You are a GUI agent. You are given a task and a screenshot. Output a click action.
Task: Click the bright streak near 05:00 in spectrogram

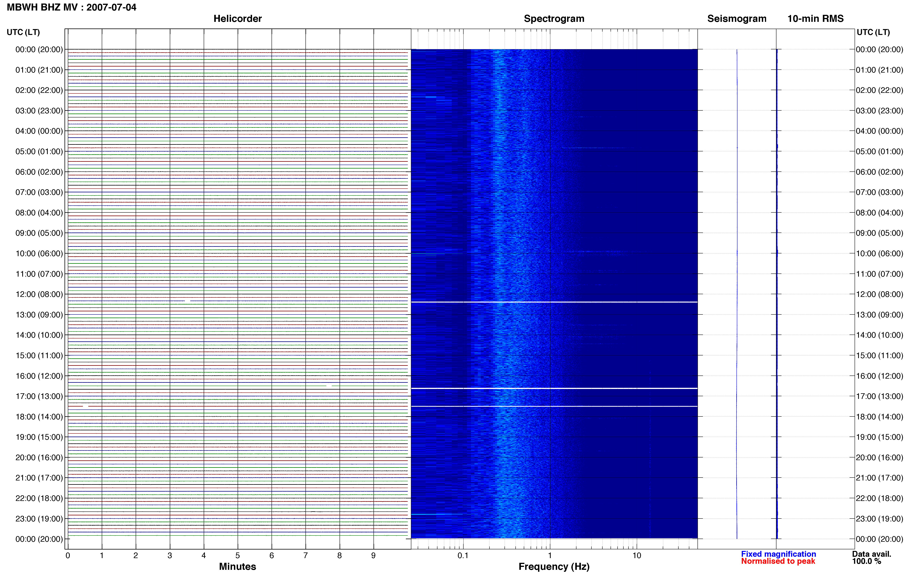(x=598, y=147)
